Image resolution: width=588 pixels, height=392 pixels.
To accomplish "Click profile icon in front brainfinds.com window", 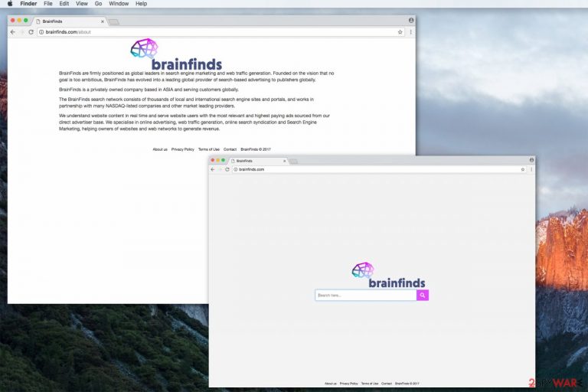I will pos(531,160).
